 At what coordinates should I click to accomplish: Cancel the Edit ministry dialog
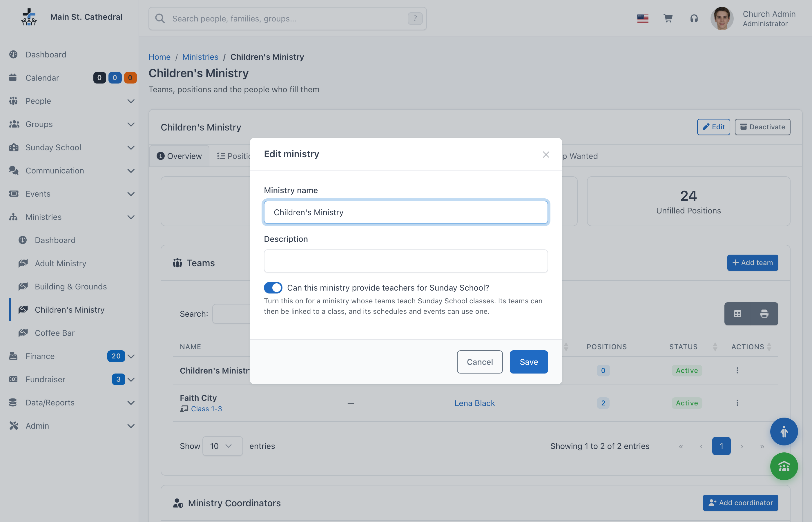[480, 362]
